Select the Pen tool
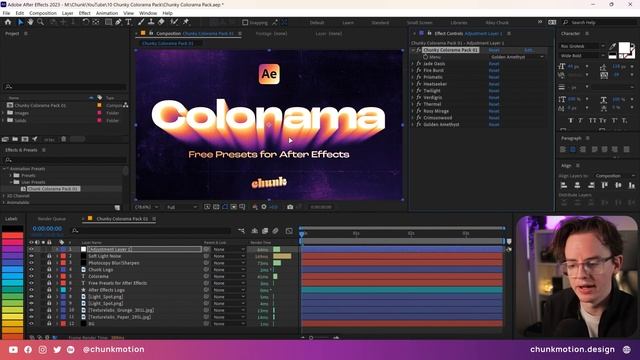This screenshot has width=640, height=360. point(118,22)
